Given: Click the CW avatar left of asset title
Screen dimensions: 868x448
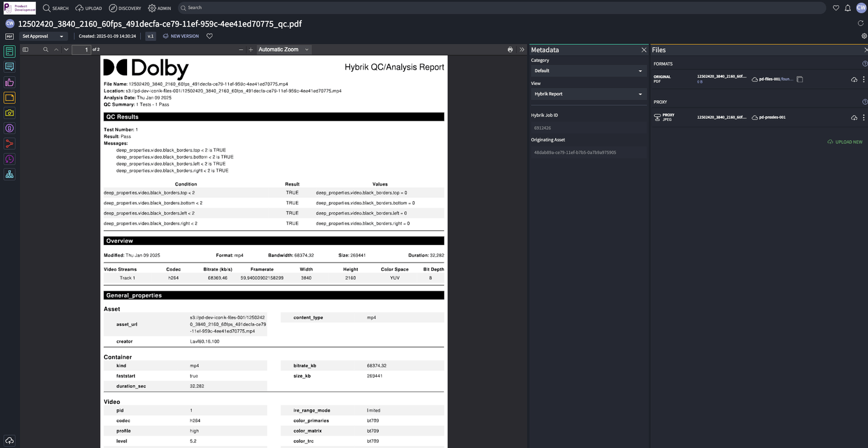Looking at the screenshot, I should pyautogui.click(x=10, y=24).
